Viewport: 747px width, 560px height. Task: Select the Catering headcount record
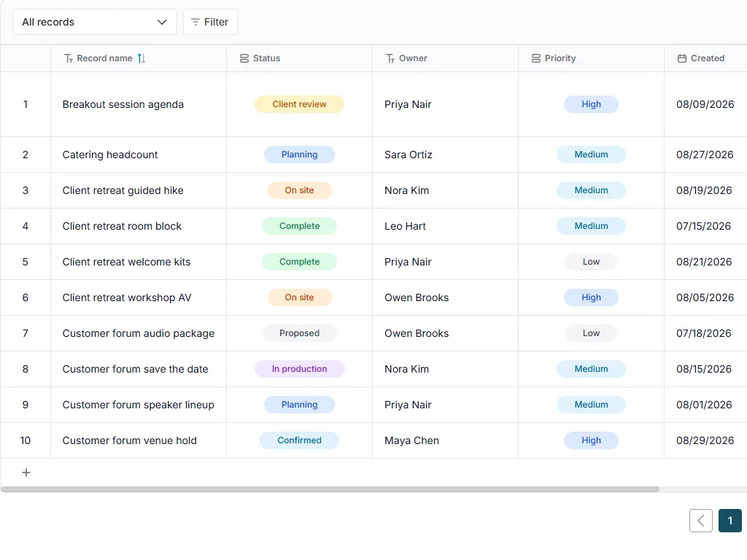tap(110, 155)
